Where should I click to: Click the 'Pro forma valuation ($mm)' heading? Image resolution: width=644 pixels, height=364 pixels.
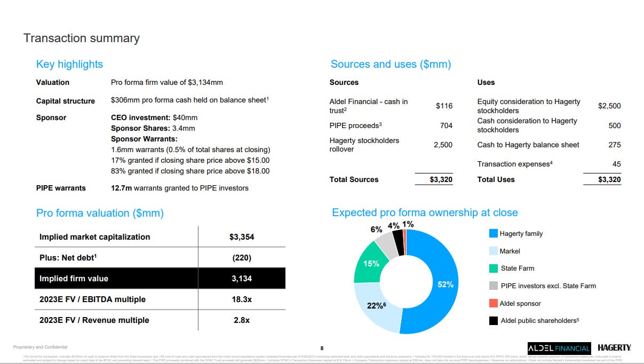click(x=100, y=213)
